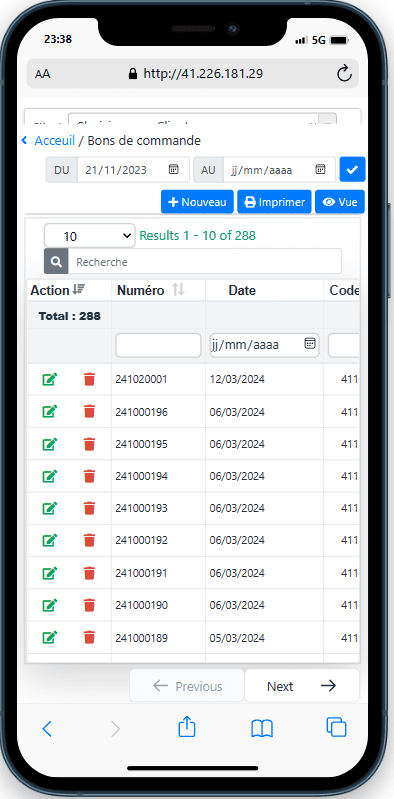Click the Previous page button

(187, 686)
